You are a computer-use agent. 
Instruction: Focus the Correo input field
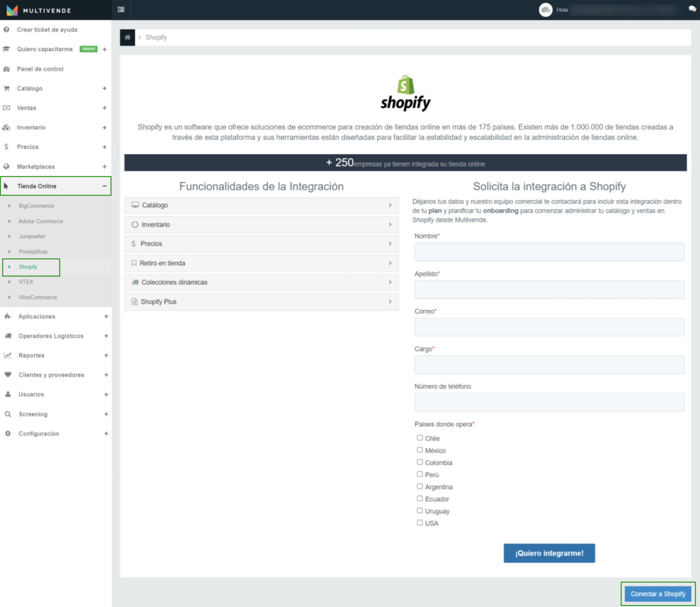click(x=549, y=327)
